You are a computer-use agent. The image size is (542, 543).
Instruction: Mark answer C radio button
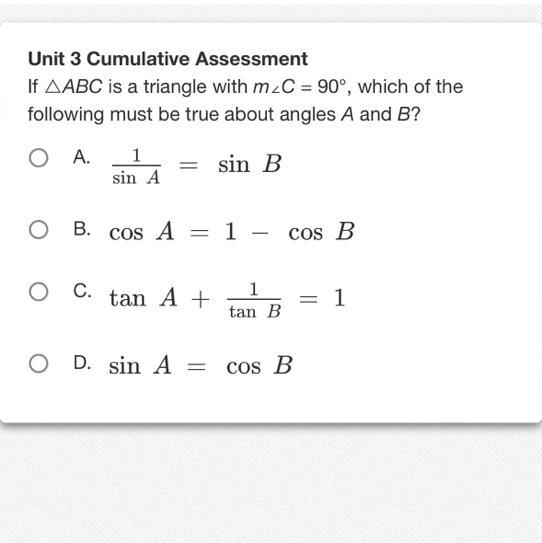click(x=38, y=292)
